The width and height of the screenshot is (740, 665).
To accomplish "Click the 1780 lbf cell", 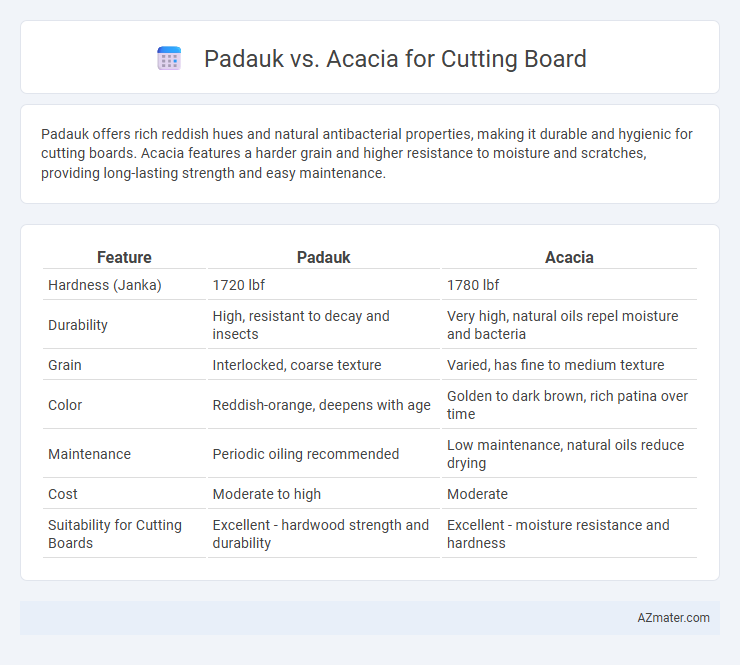I will tap(473, 285).
